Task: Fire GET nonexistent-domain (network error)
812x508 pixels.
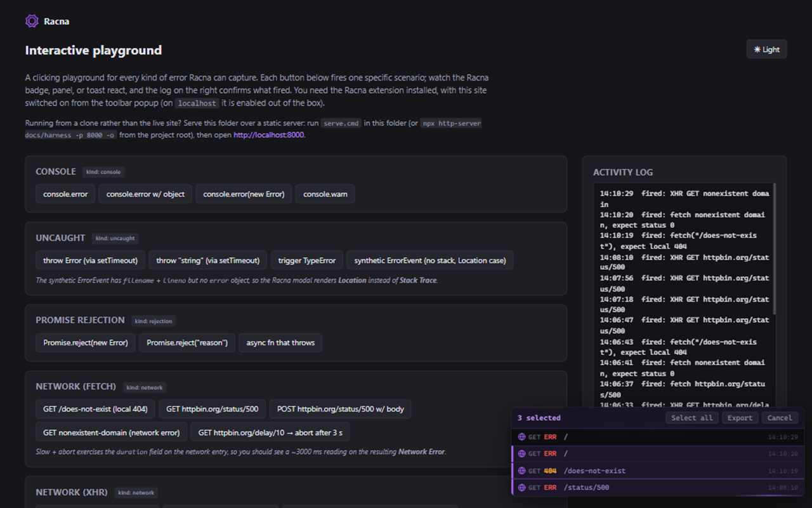Action: (111, 432)
